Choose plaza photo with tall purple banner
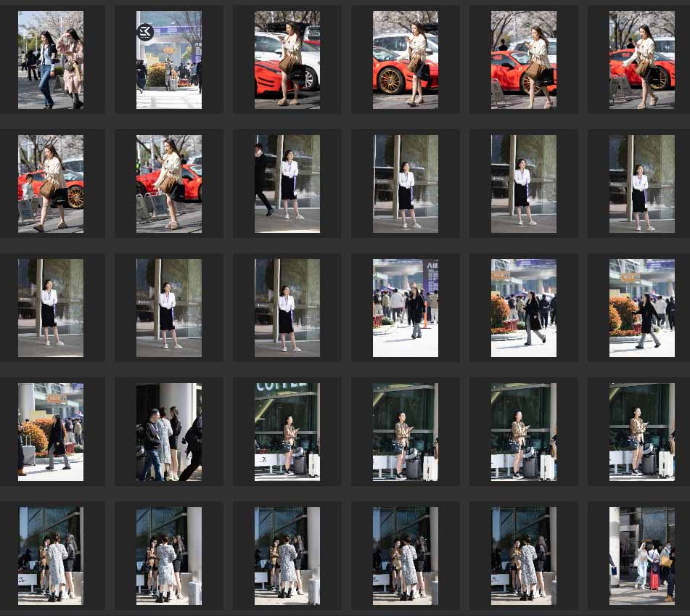 [x=406, y=308]
